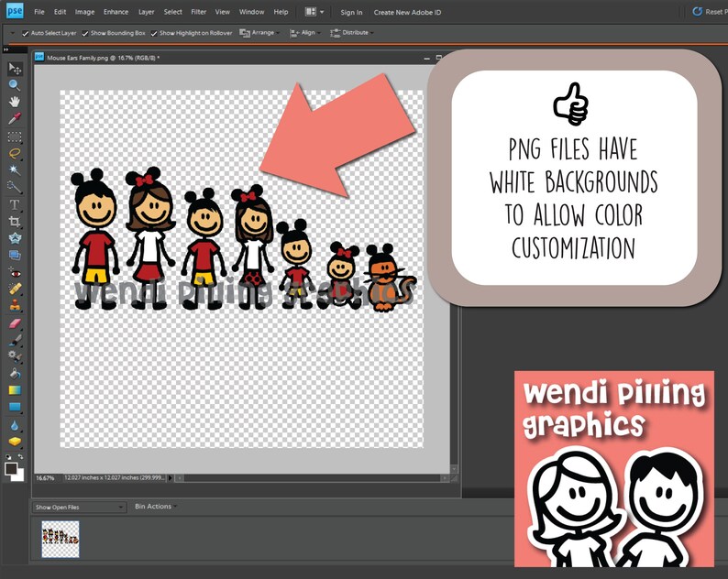Viewport: 728px width, 579px height.
Task: Select the Eraser tool
Action: pos(15,323)
